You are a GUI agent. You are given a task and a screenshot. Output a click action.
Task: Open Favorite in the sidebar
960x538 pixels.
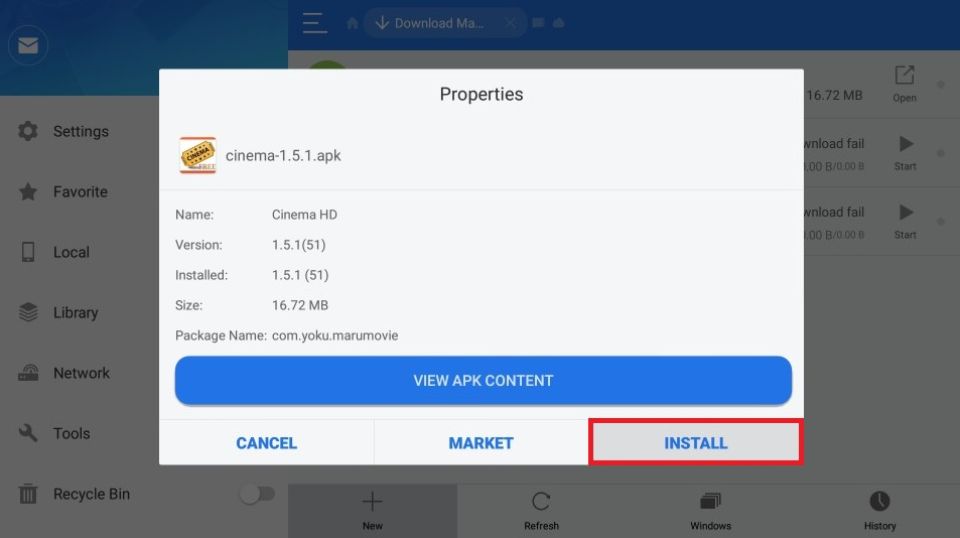[80, 192]
